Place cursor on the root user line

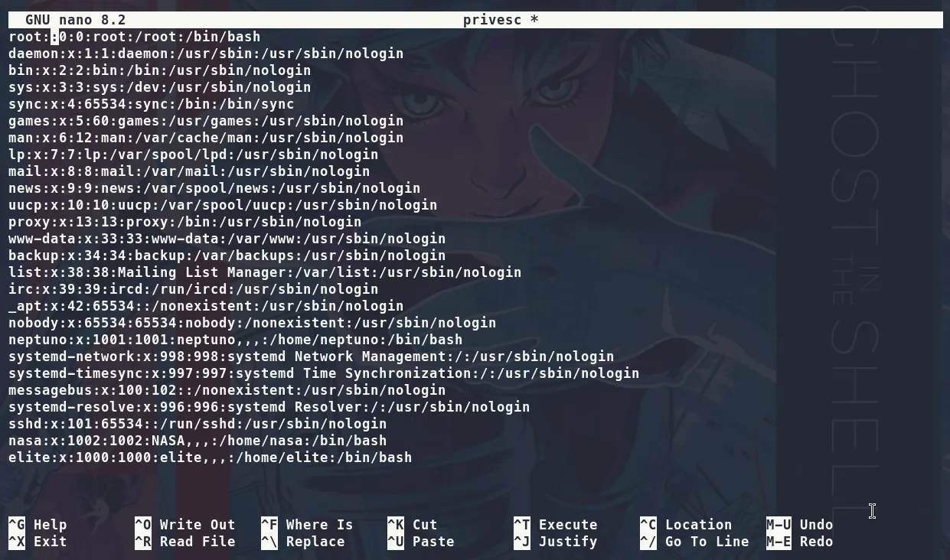[x=134, y=37]
